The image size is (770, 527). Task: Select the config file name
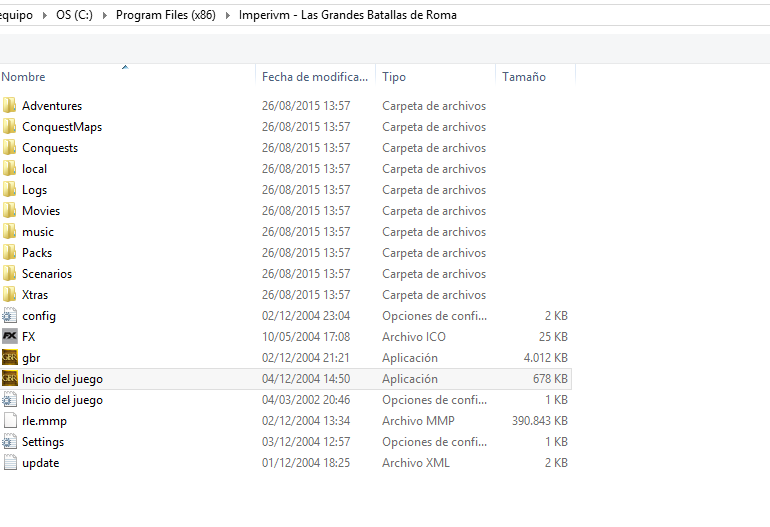[39, 316]
